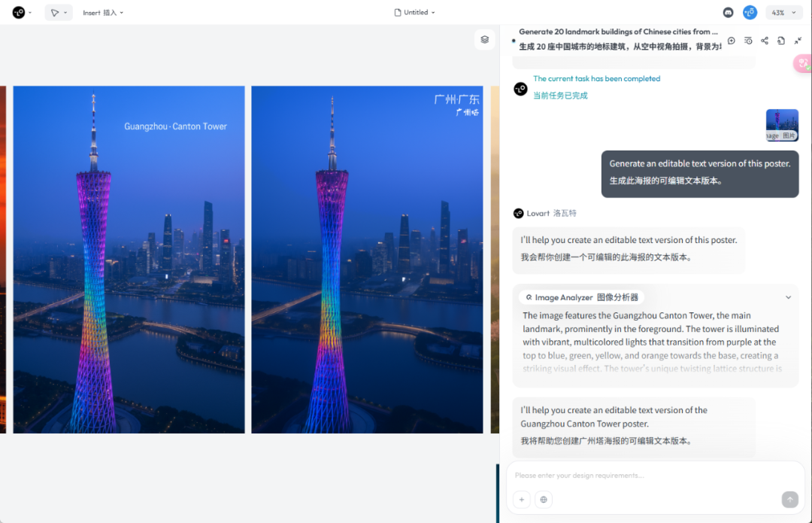812x523 pixels.
Task: Open the select tool dropdown
Action: pos(59,13)
